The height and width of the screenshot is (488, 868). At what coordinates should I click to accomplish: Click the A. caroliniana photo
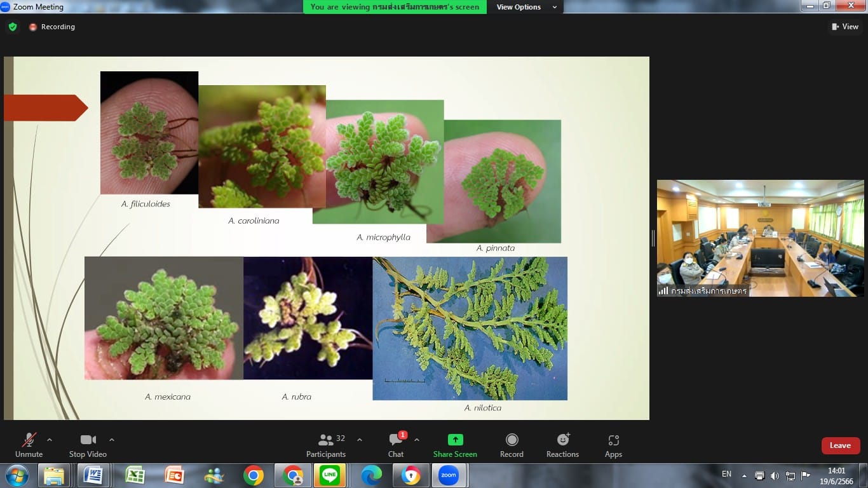point(262,146)
